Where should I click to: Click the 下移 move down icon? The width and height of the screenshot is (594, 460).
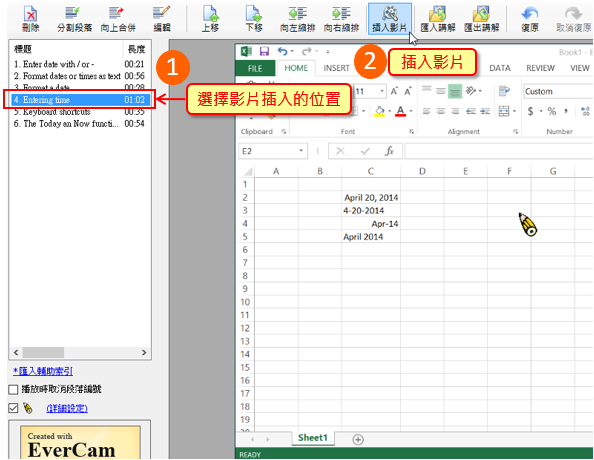click(254, 19)
